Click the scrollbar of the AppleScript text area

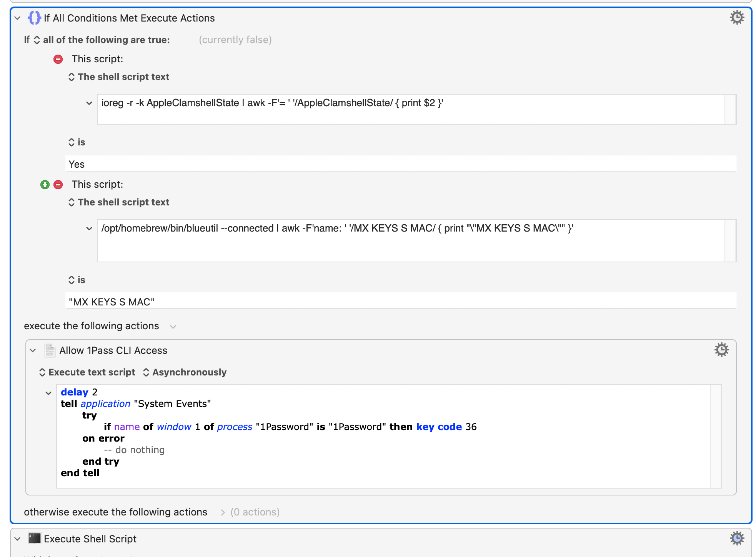pyautogui.click(x=716, y=436)
